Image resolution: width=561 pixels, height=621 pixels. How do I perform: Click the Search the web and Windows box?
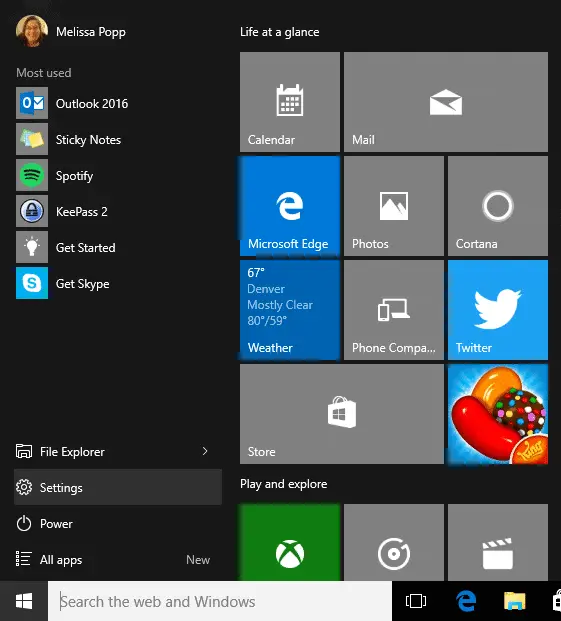(x=220, y=601)
